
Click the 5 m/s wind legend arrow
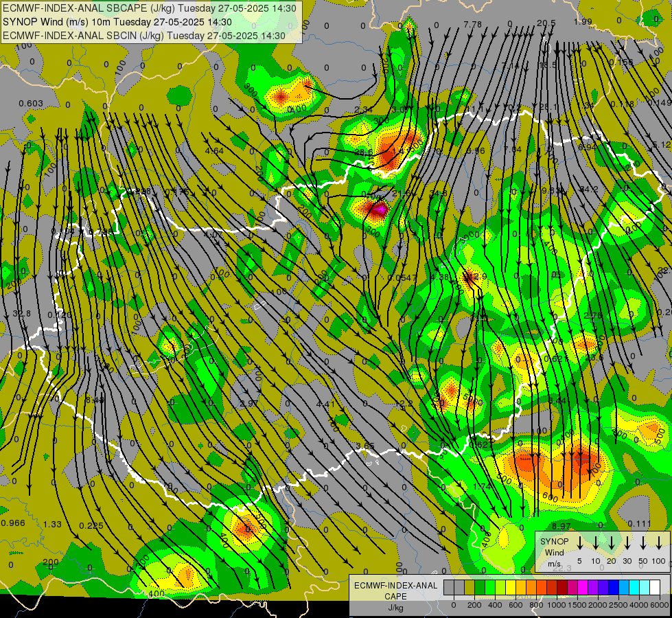579,543
